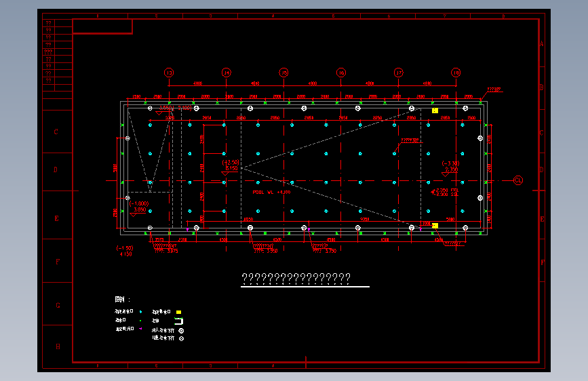588x381 pixels.
Task: Click the upper white circle symbol in the legend
Action: [x=181, y=331]
